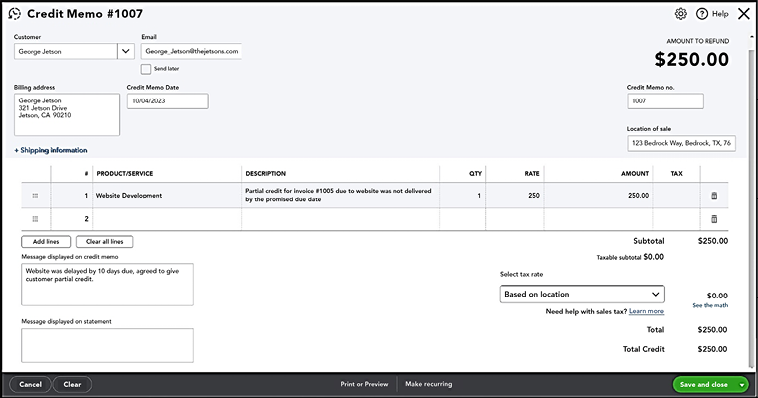758x398 pixels.
Task: Open the Learn more sales tax link
Action: 646,311
